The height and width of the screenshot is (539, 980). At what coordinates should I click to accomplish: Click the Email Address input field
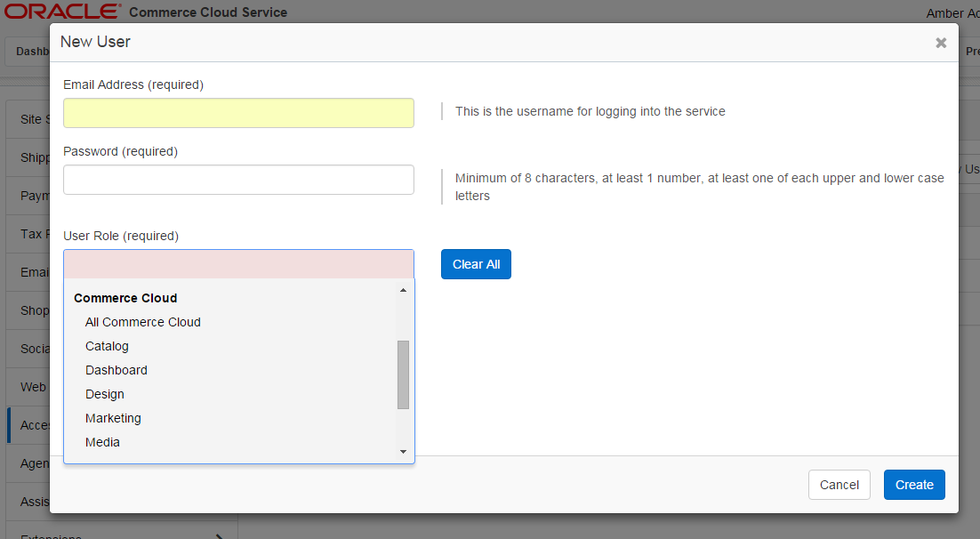click(238, 113)
